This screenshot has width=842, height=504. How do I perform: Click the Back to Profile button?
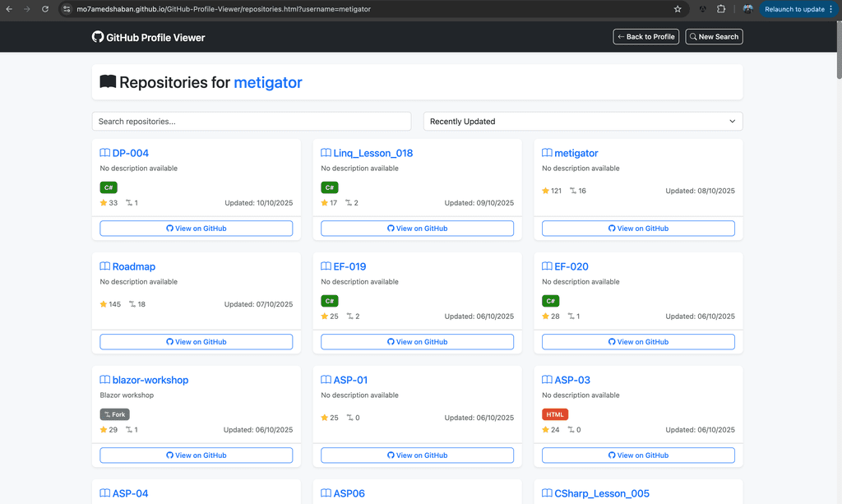tap(645, 37)
